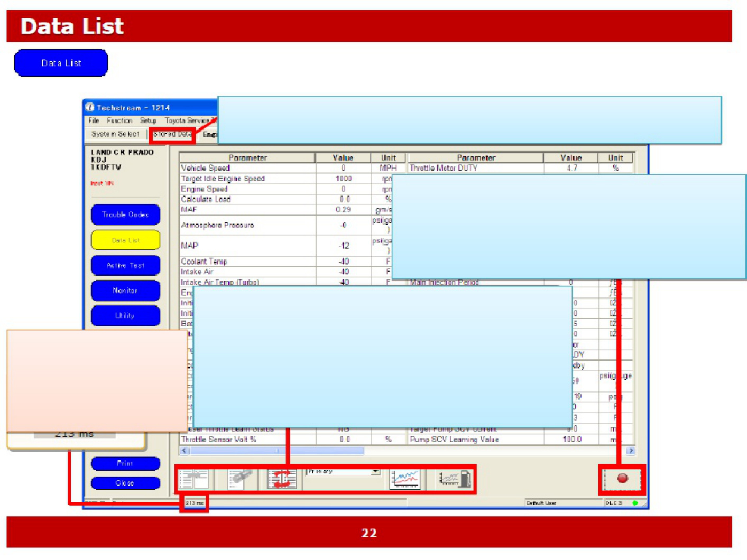Click the horizontal scrollbar right arrow
This screenshot has height=560, width=747.
pos(630,451)
